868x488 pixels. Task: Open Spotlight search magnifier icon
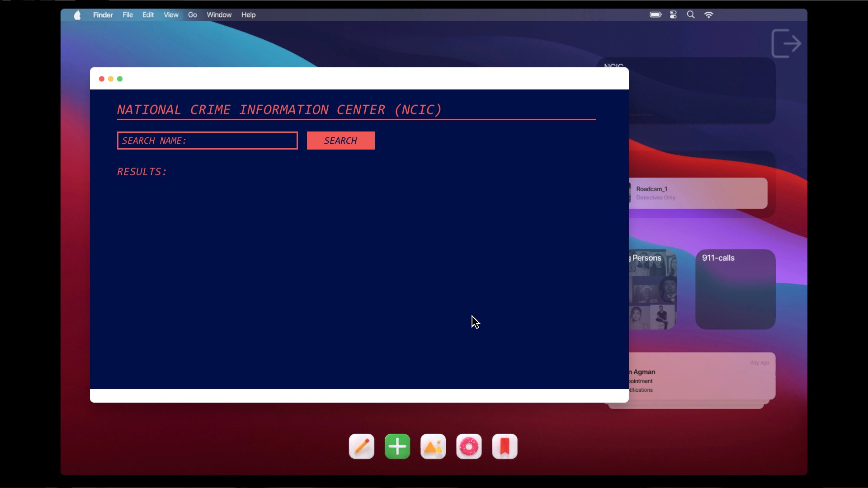click(x=691, y=15)
